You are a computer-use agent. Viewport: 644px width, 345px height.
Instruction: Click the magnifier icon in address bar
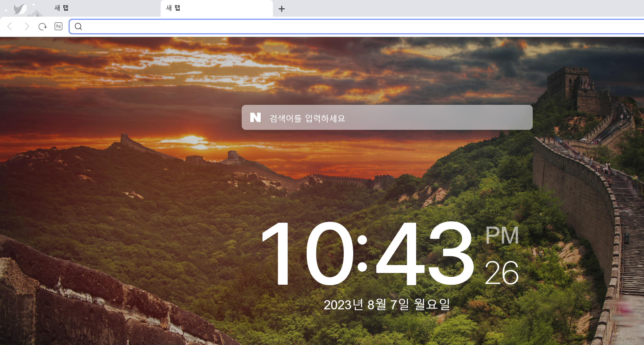[x=78, y=26]
